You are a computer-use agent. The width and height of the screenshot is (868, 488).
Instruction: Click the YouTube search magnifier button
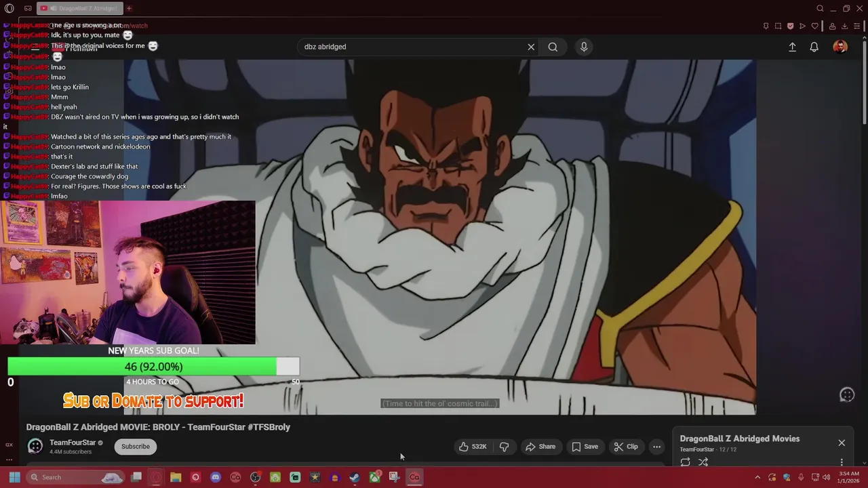[553, 47]
